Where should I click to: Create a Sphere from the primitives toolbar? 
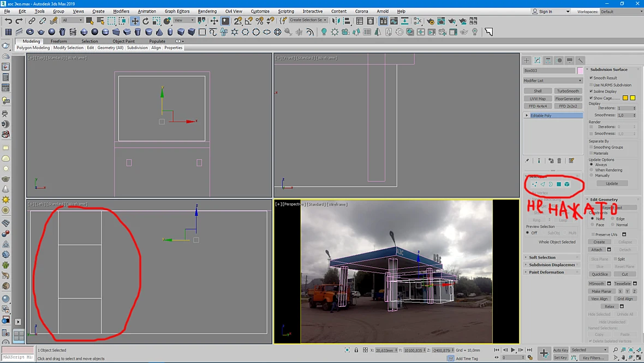click(51, 32)
